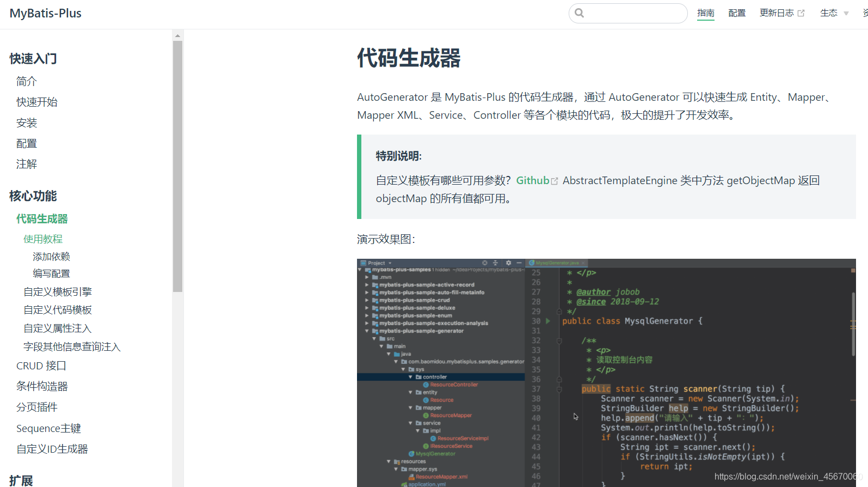The width and height of the screenshot is (868, 487).
Task: Open 分页插件 in the sidebar
Action: coord(37,407)
